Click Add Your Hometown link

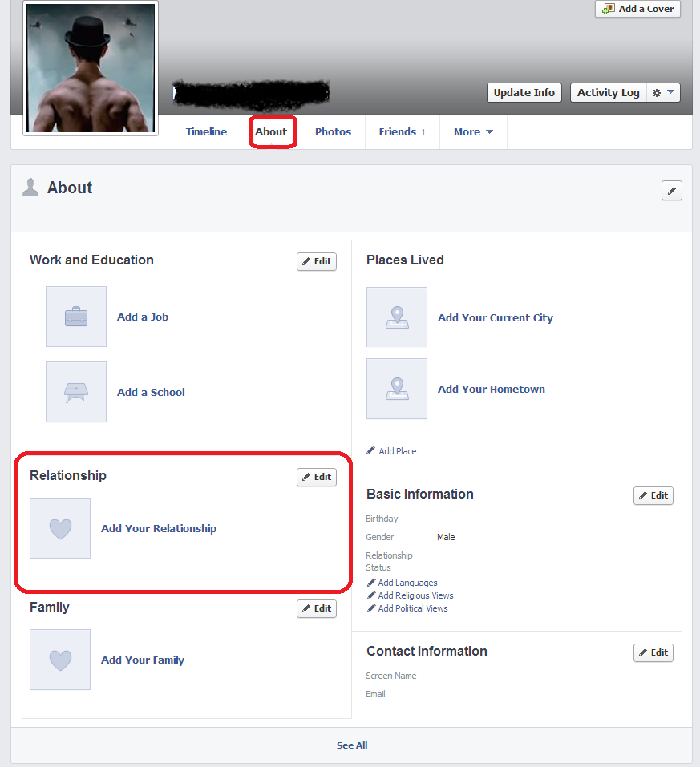492,390
